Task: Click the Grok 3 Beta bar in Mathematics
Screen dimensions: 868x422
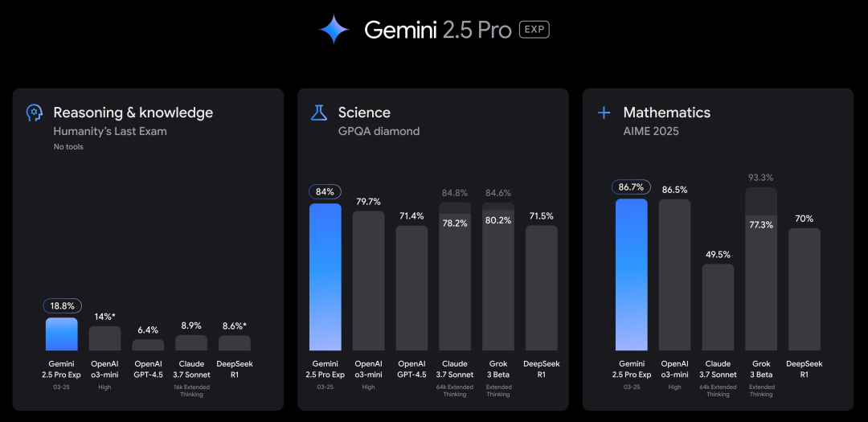Action: (760, 269)
